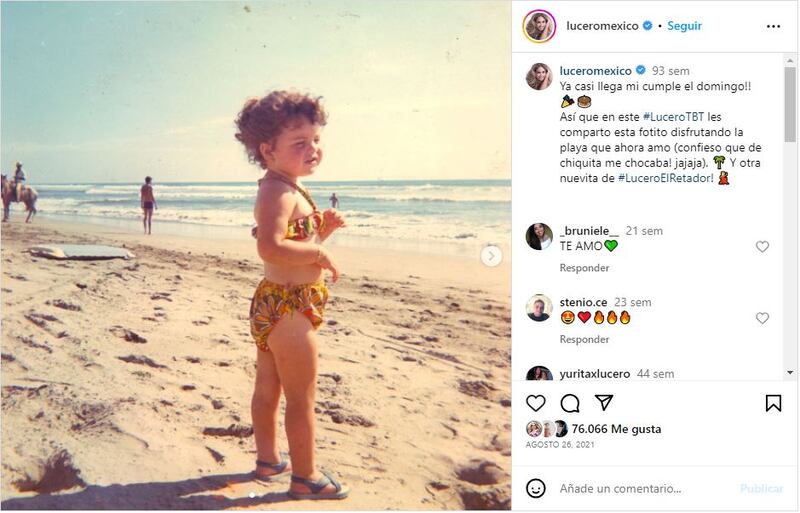Open the three-dot options menu
800x513 pixels.
click(773, 26)
